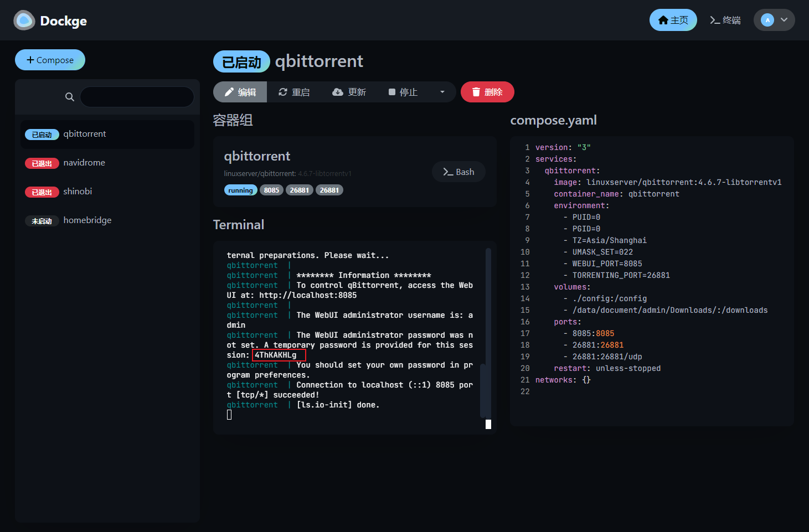Click 更新 to update the stack

[349, 92]
